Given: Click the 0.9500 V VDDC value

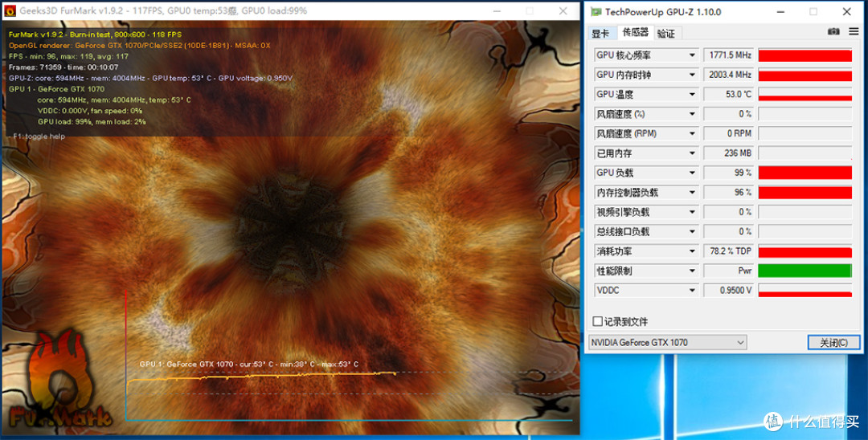Looking at the screenshot, I should point(728,290).
